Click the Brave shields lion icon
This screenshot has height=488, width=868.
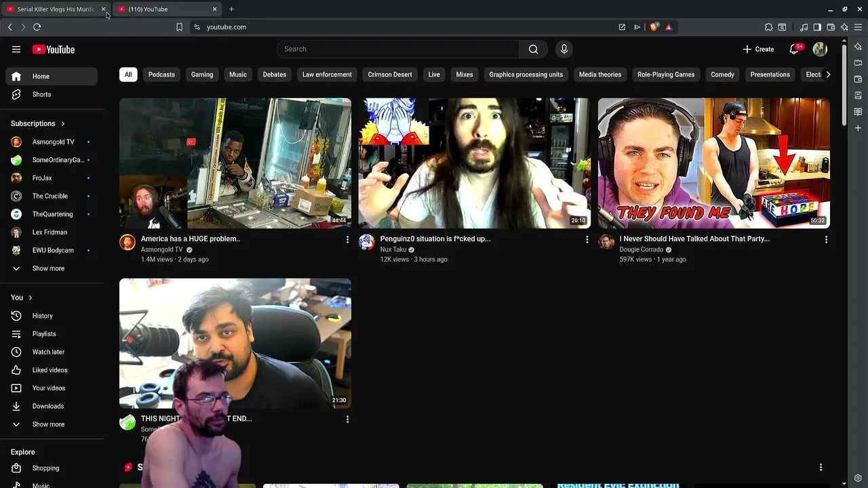click(654, 27)
